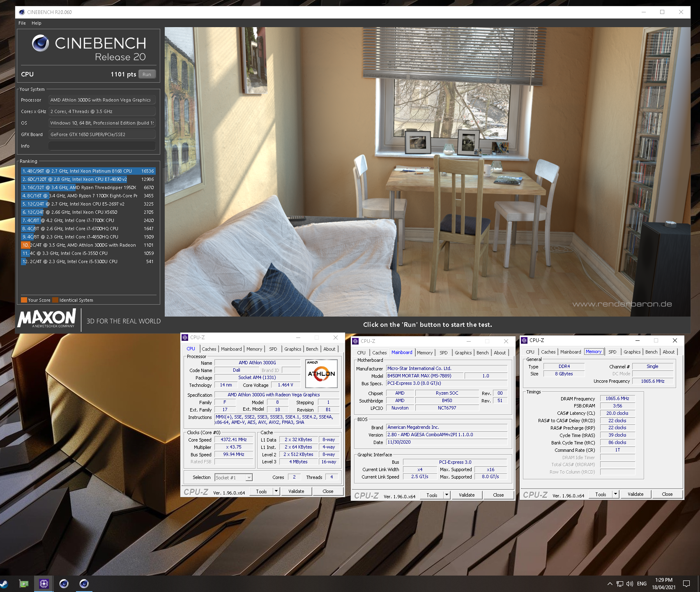Open the File menu in Cinebench

pos(22,23)
